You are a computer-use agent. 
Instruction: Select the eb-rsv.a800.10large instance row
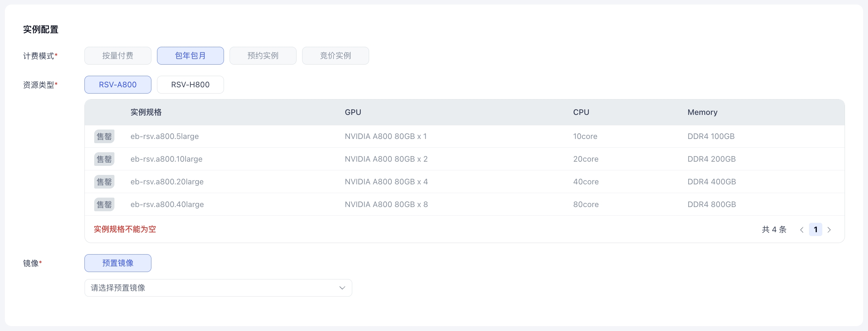point(166,159)
